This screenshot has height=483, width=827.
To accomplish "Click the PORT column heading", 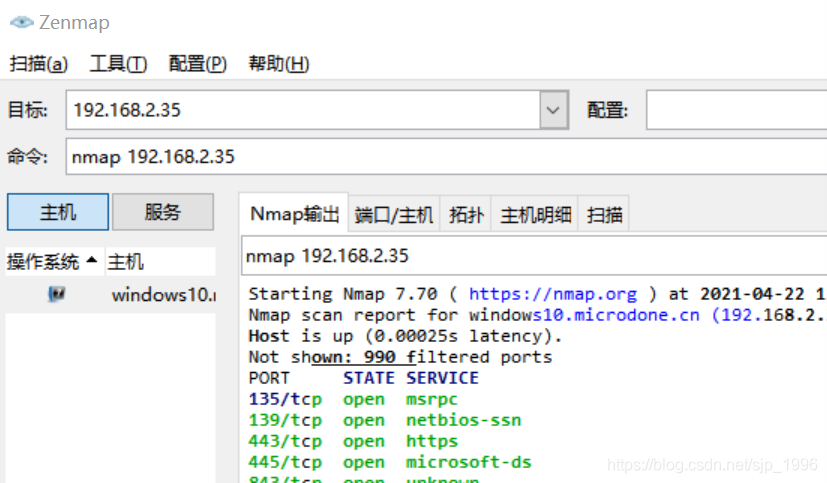I will [269, 378].
